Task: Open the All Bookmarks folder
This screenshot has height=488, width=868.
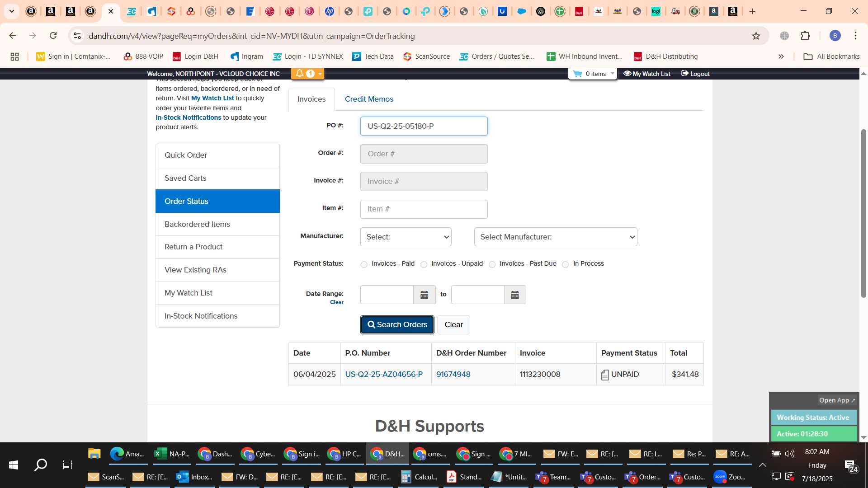Action: coord(831,56)
